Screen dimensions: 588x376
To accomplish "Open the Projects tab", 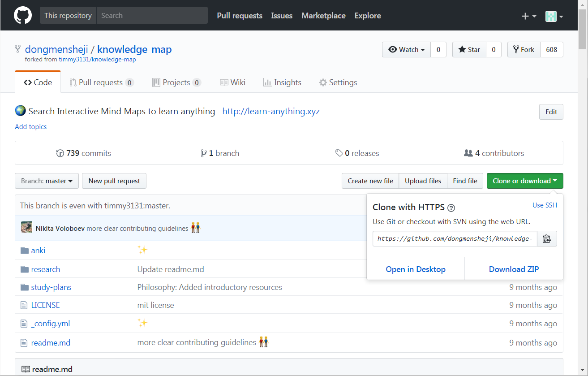I will point(176,82).
